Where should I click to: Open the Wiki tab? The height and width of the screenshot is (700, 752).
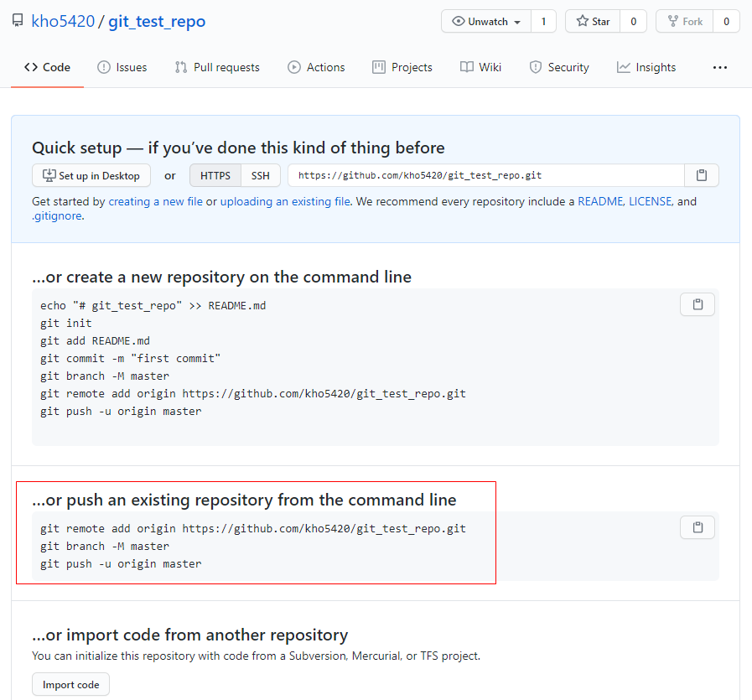tap(480, 68)
